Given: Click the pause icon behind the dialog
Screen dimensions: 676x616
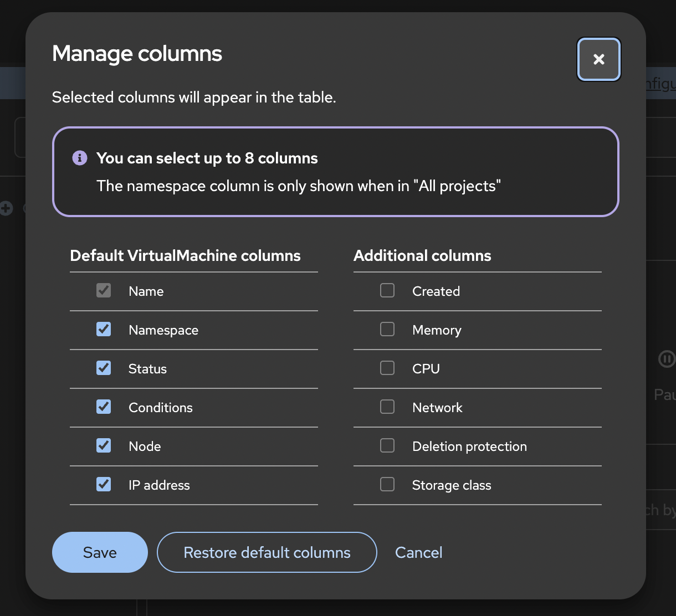Looking at the screenshot, I should point(666,359).
